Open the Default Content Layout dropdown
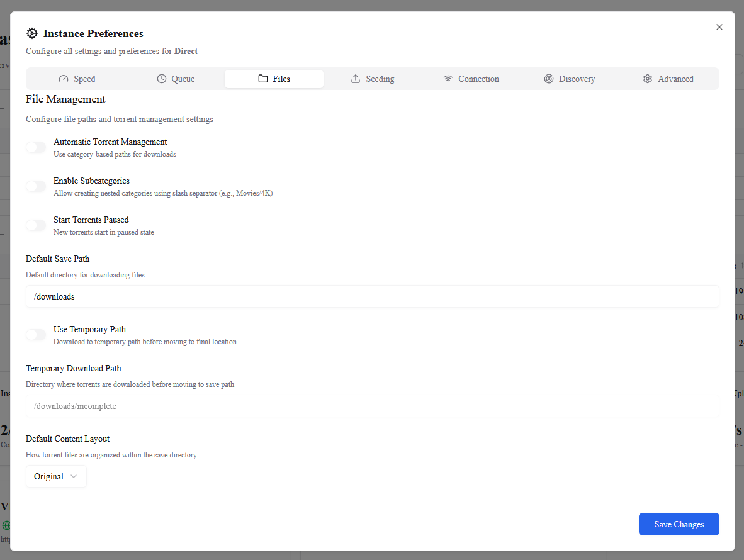This screenshot has width=744, height=560. coord(56,476)
